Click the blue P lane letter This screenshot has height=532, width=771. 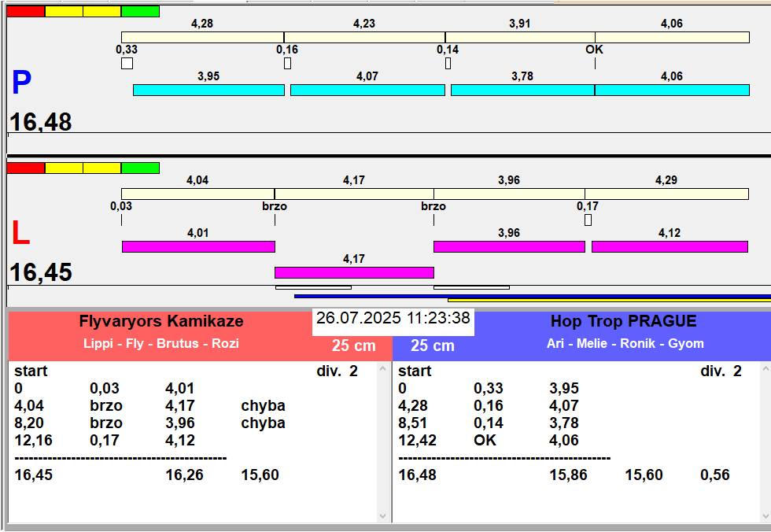pos(21,83)
